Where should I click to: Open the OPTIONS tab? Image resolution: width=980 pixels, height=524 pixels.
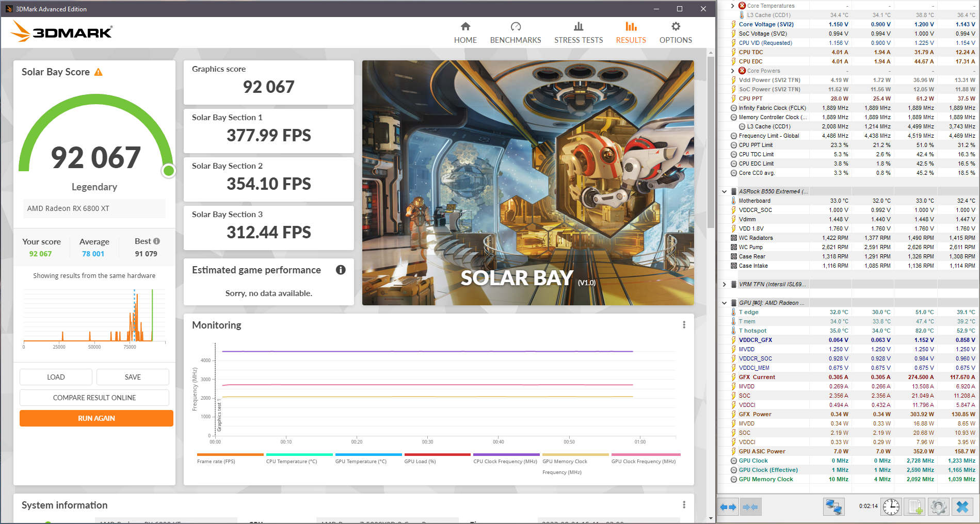(x=676, y=32)
